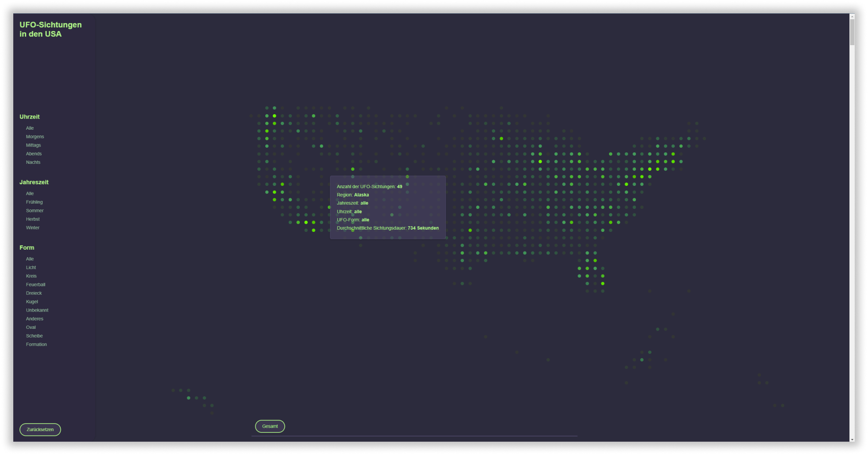
Task: Filter sightings by Kugel form
Action: [32, 302]
